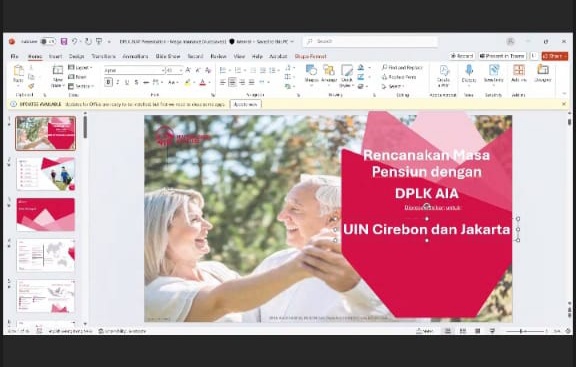576x367 pixels.
Task: Open Add-ins from the ribbon
Action: tap(519, 73)
